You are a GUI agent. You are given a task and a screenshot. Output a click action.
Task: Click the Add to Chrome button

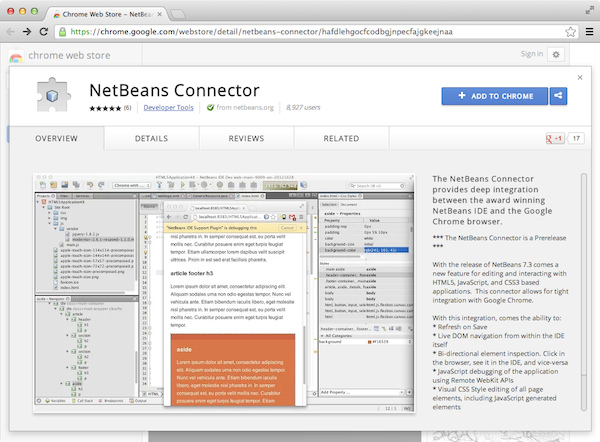[x=494, y=96]
